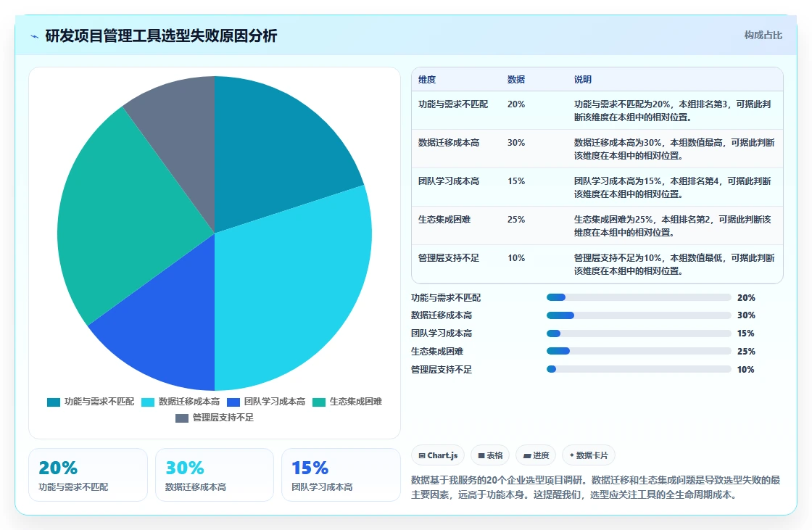The image size is (812, 530).
Task: Click the 构成占比 label in header
Action: point(763,36)
